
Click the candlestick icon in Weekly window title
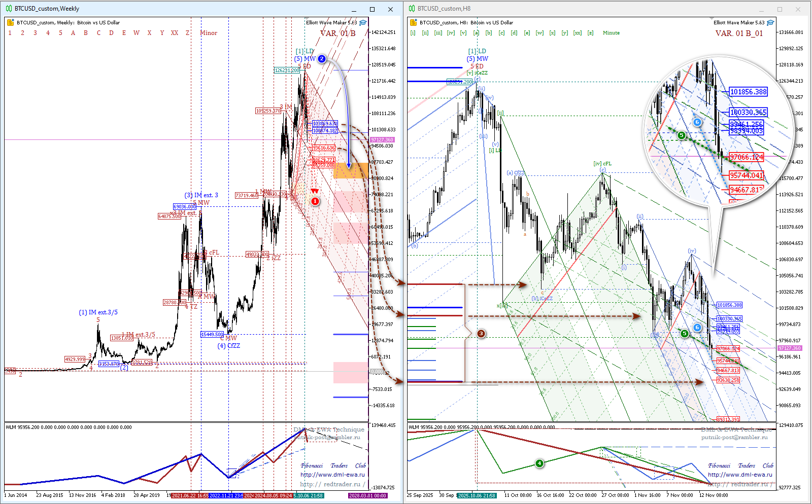[x=9, y=9]
